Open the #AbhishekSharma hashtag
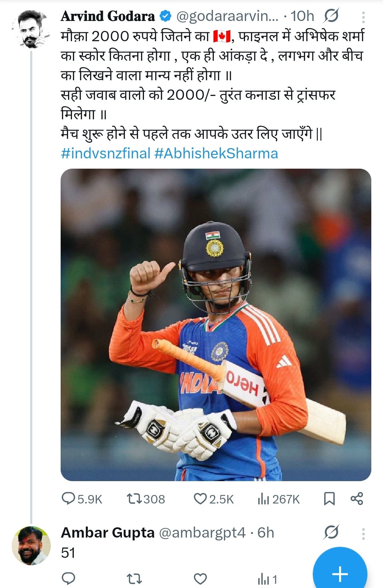Screen dimensions: 383x588 [216, 153]
